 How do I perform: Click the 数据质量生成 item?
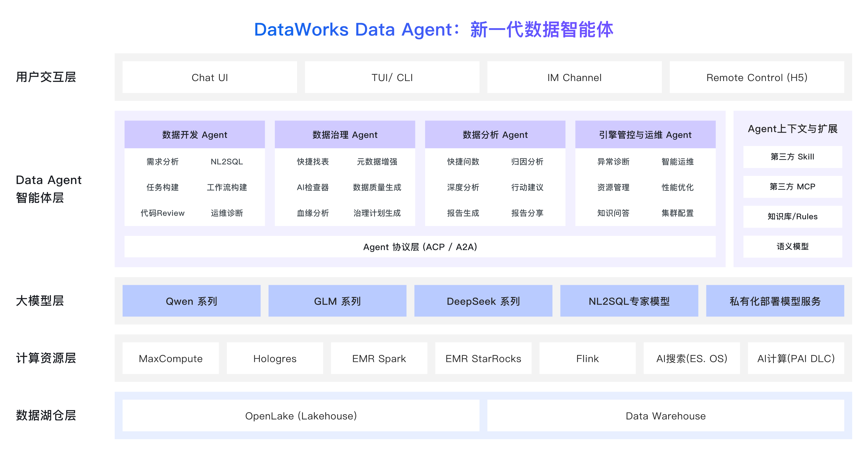click(377, 187)
